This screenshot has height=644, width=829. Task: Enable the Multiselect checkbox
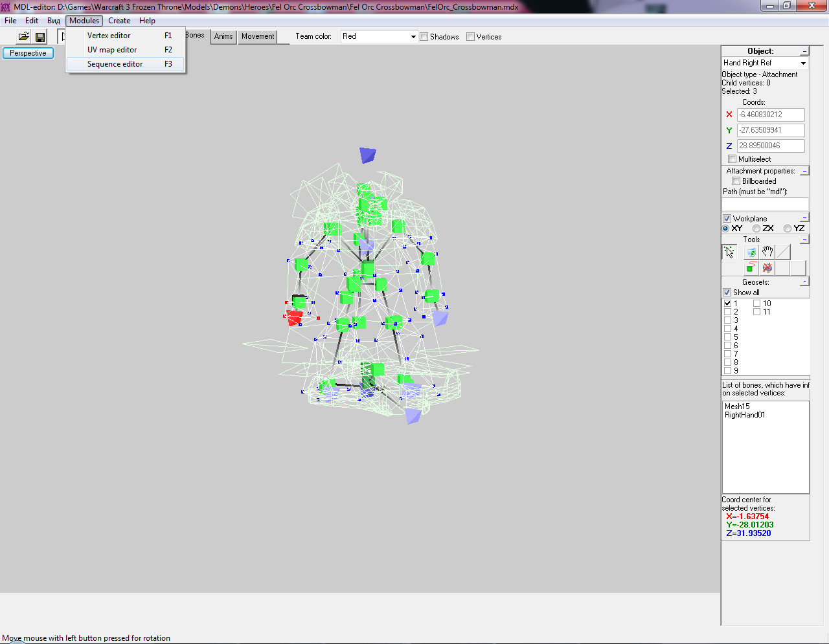(732, 159)
